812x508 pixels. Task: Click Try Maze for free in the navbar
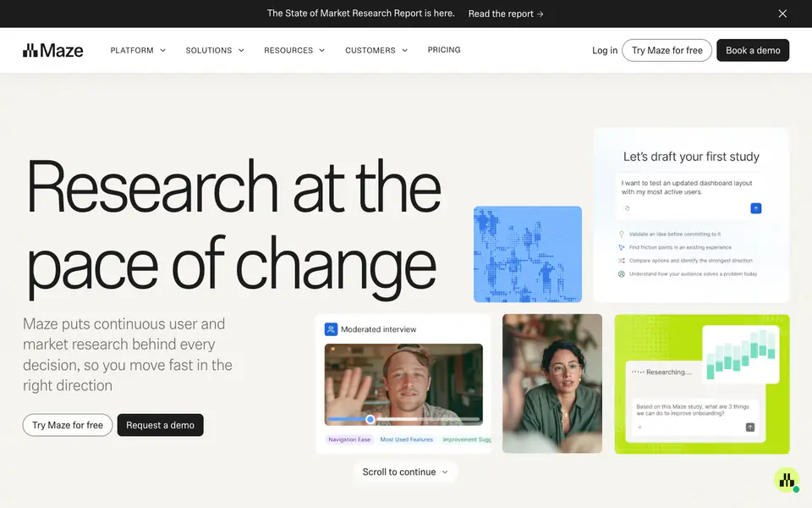pos(667,50)
